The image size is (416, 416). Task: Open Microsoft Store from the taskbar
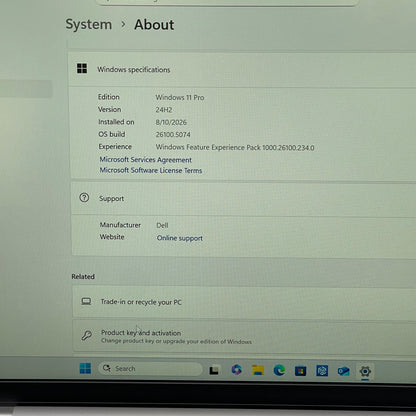(x=300, y=371)
